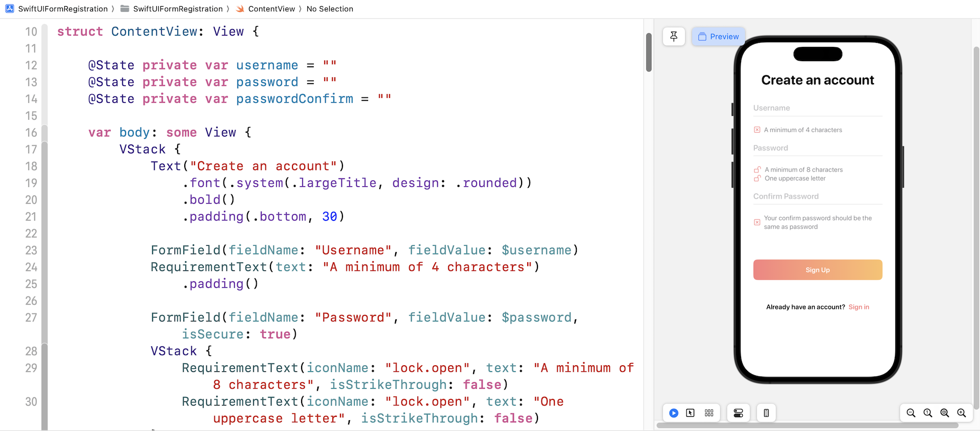Image resolution: width=980 pixels, height=431 pixels.
Task: Click the value 30 in the padding modifier
Action: [330, 216]
